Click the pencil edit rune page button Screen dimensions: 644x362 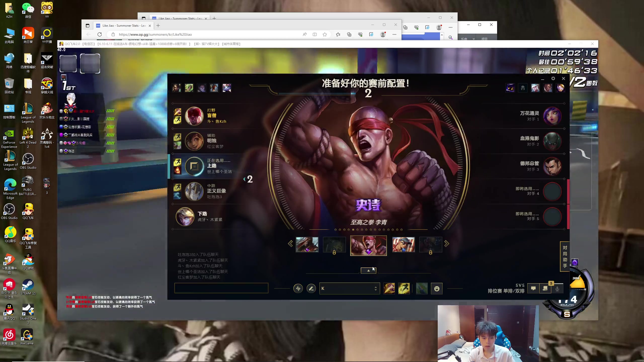click(x=311, y=288)
